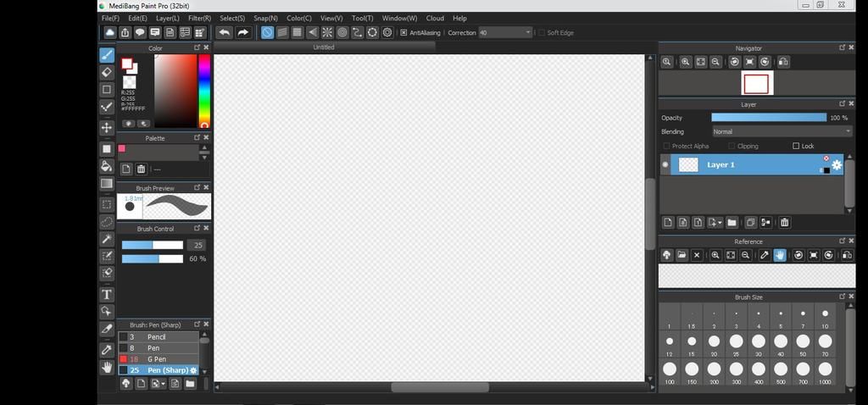Choose brush size 100 preset
This screenshot has width=868, height=405.
pos(670,372)
